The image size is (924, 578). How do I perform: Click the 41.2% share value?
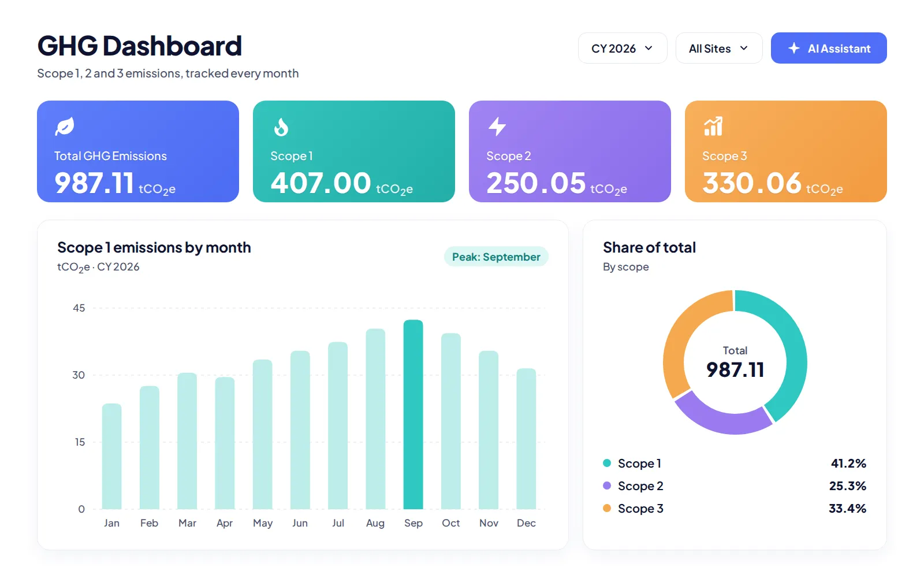coord(848,463)
